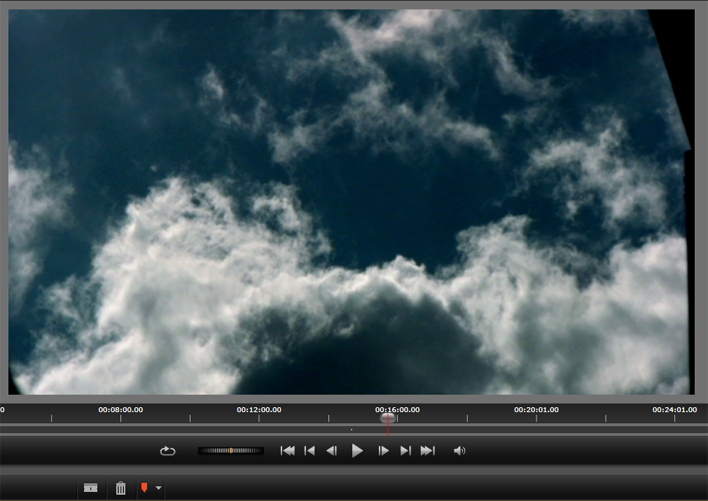Click the split clip razor icon
708x501 pixels.
click(91, 488)
